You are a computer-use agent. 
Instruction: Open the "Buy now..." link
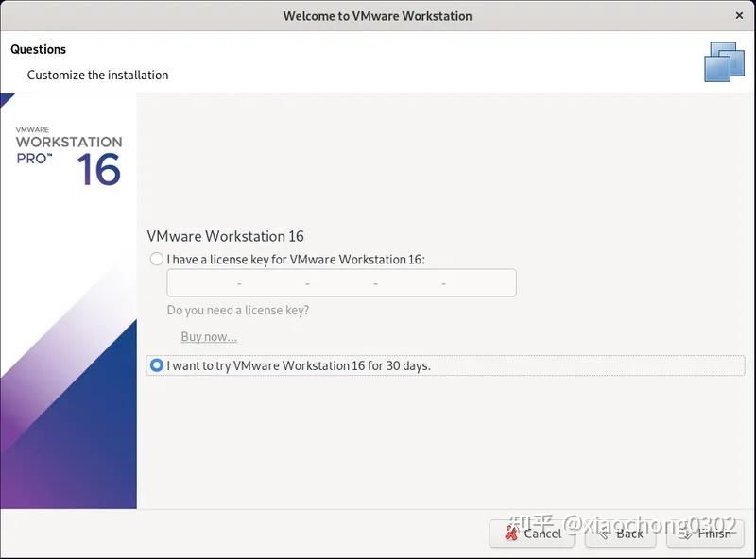pos(209,336)
